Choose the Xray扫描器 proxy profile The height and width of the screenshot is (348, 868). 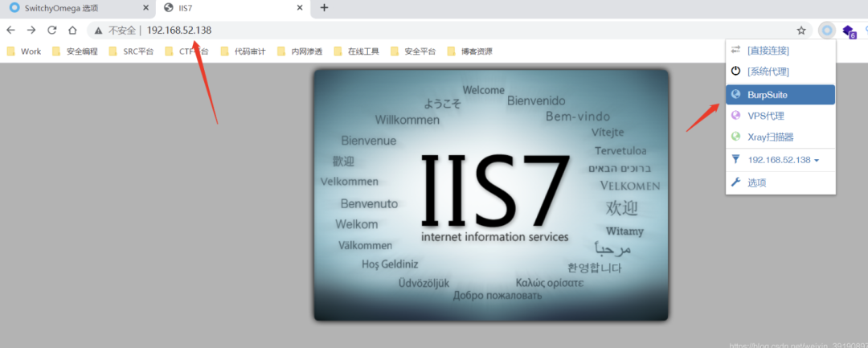pos(780,137)
